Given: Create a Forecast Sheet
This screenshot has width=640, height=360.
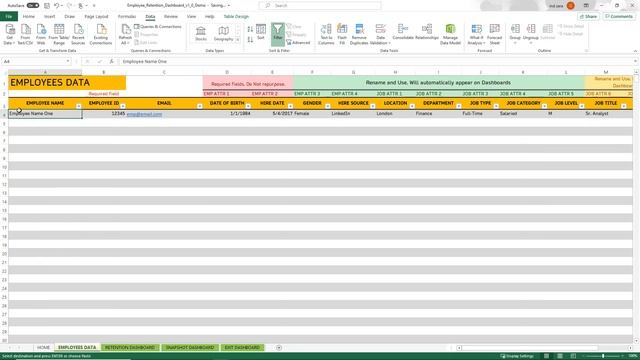Looking at the screenshot, I should (494, 34).
